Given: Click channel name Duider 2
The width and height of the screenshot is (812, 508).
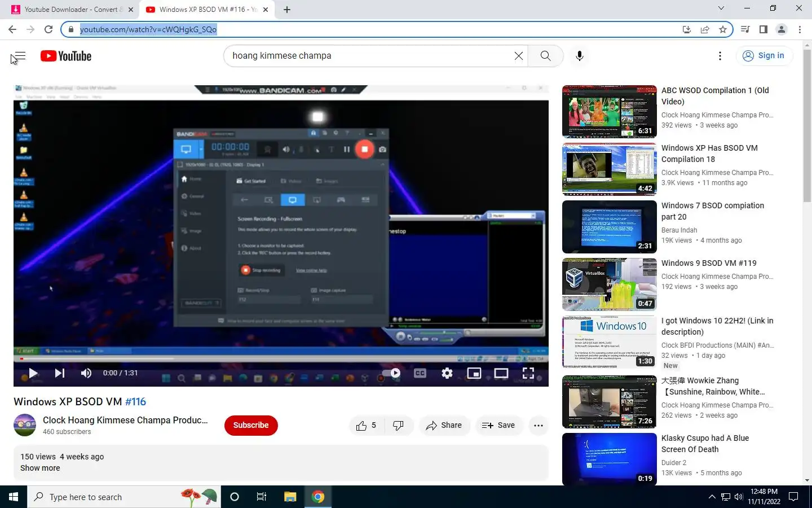Looking at the screenshot, I should [x=674, y=463].
